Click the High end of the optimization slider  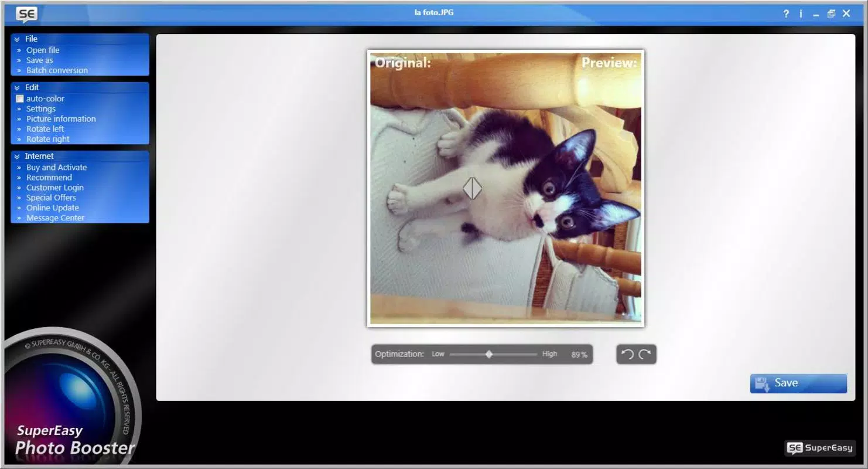click(549, 354)
